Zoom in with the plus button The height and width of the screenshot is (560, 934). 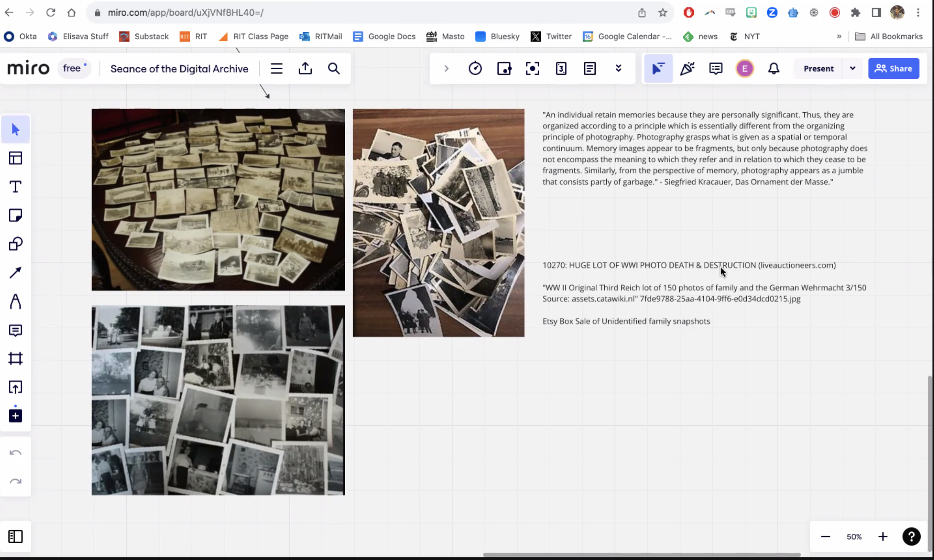883,536
